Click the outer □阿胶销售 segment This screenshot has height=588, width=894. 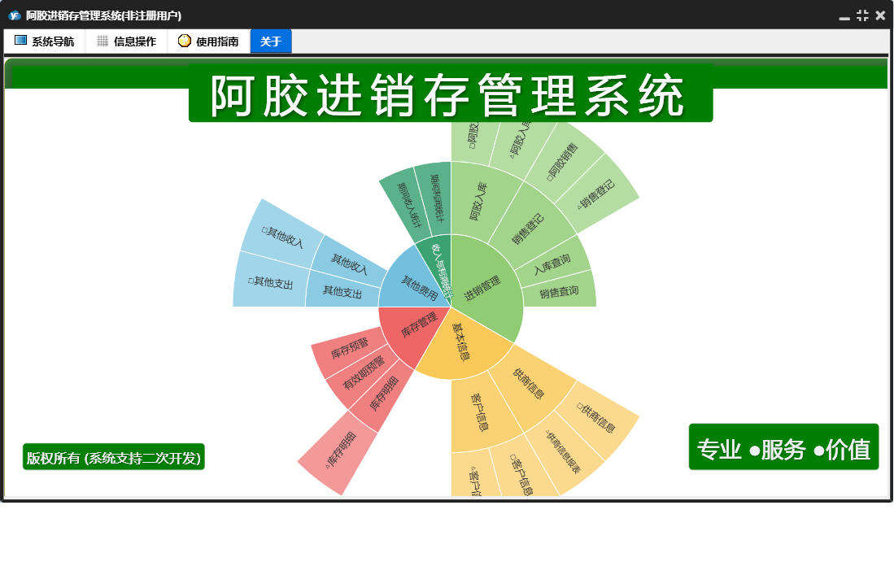[x=561, y=163]
